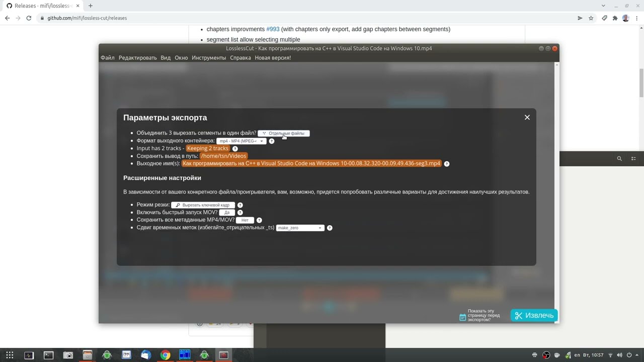
Task: Click the Извлечь export button
Action: pyautogui.click(x=534, y=315)
